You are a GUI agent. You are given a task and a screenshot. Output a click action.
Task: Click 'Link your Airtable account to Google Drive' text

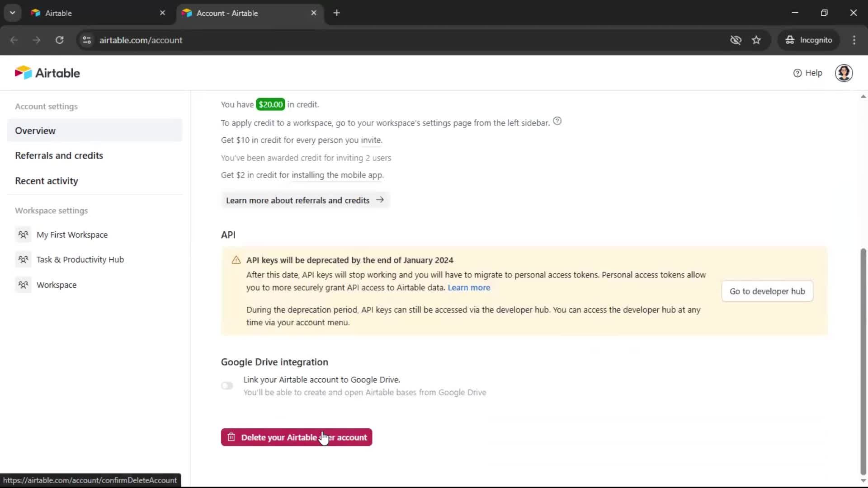click(321, 380)
